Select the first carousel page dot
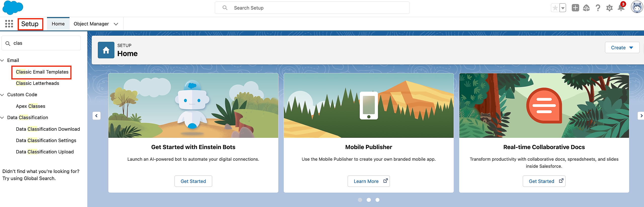The width and height of the screenshot is (644, 207). click(360, 200)
